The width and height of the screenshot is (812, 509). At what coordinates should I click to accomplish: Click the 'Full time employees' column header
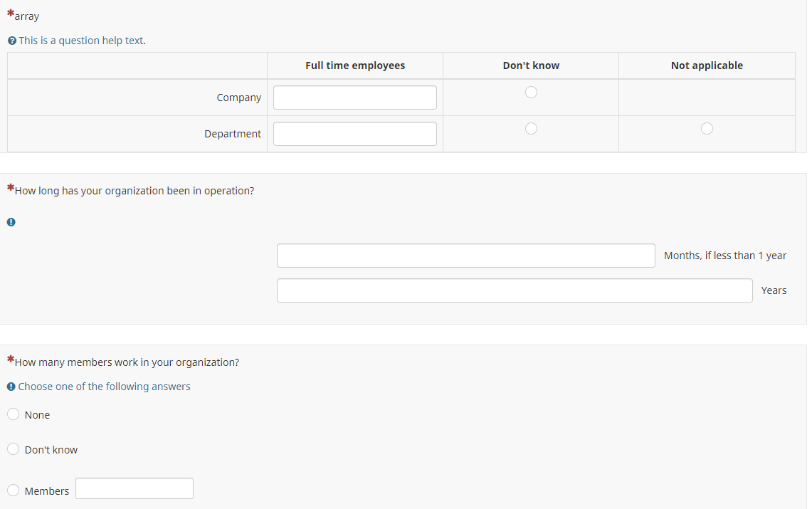pyautogui.click(x=355, y=65)
